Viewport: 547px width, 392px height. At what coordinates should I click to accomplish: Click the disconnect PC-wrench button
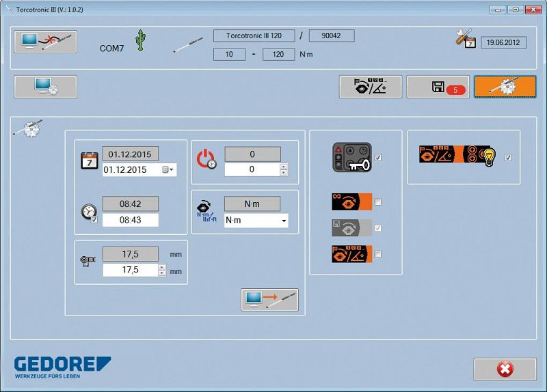pyautogui.click(x=45, y=42)
